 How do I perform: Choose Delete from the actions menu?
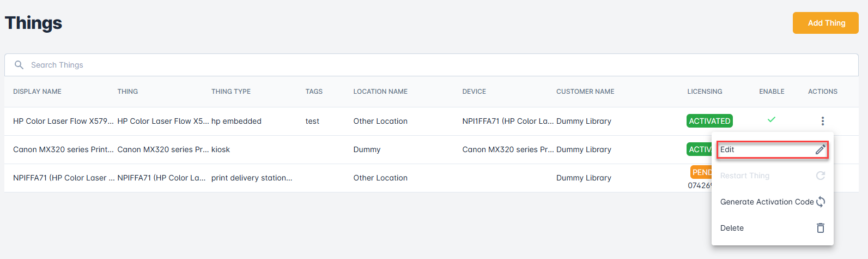(x=732, y=228)
